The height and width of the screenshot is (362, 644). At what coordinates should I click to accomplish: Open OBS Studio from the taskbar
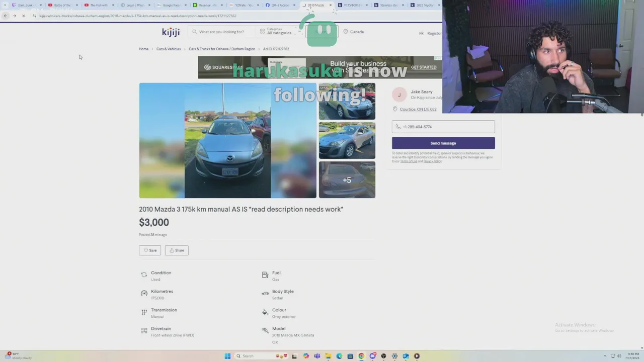(383, 356)
